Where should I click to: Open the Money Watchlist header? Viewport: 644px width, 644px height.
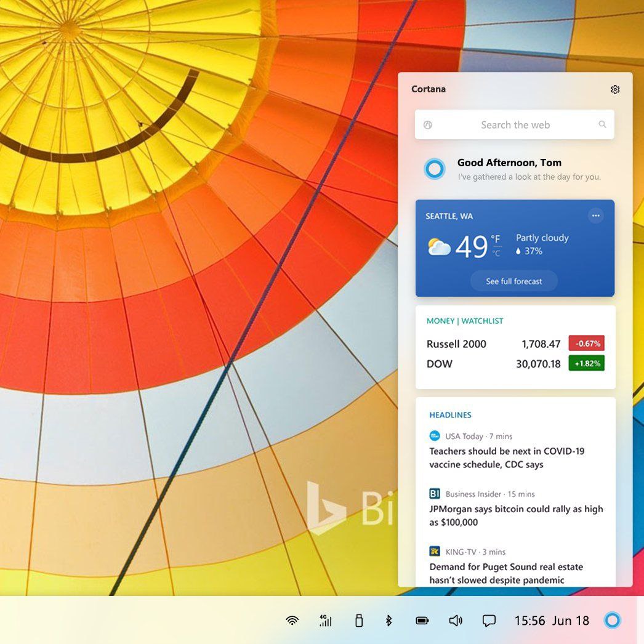click(x=465, y=321)
